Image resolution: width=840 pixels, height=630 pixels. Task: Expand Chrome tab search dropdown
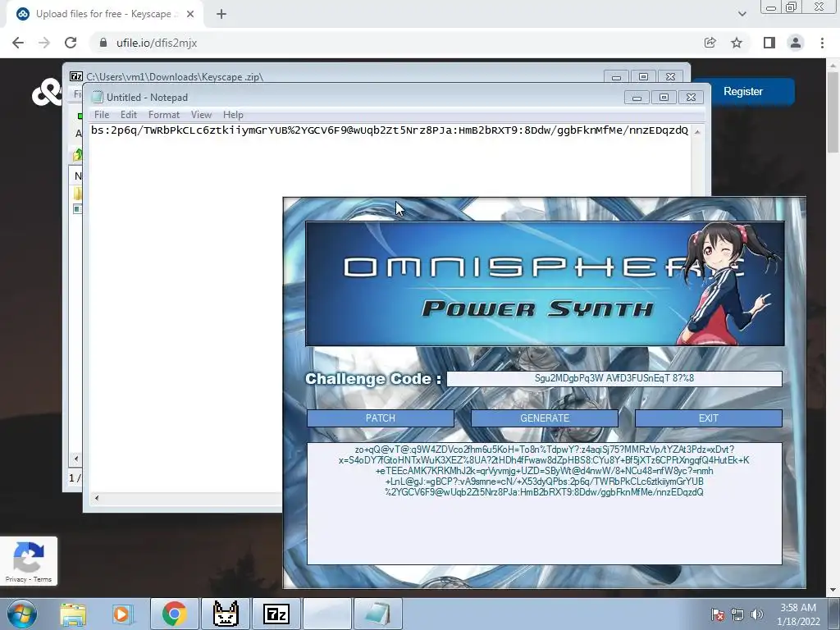742,14
